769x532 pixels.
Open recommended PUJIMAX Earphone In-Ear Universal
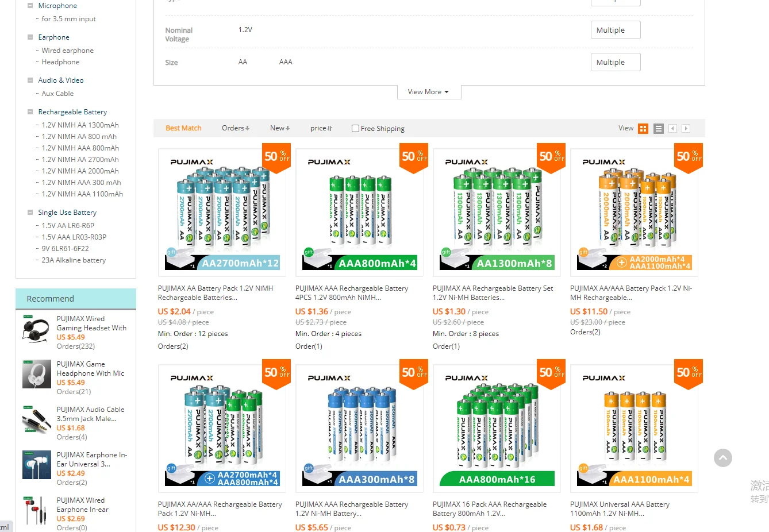coord(92,460)
